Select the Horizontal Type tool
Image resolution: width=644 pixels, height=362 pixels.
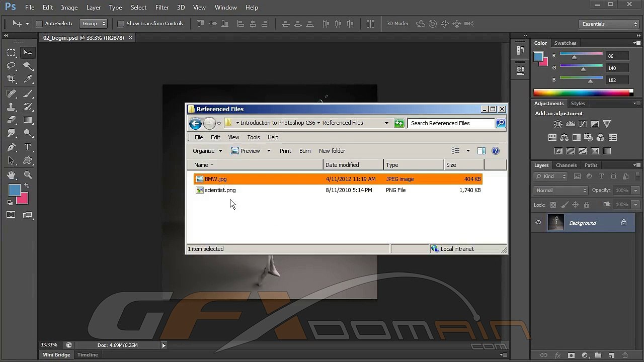[x=28, y=147]
